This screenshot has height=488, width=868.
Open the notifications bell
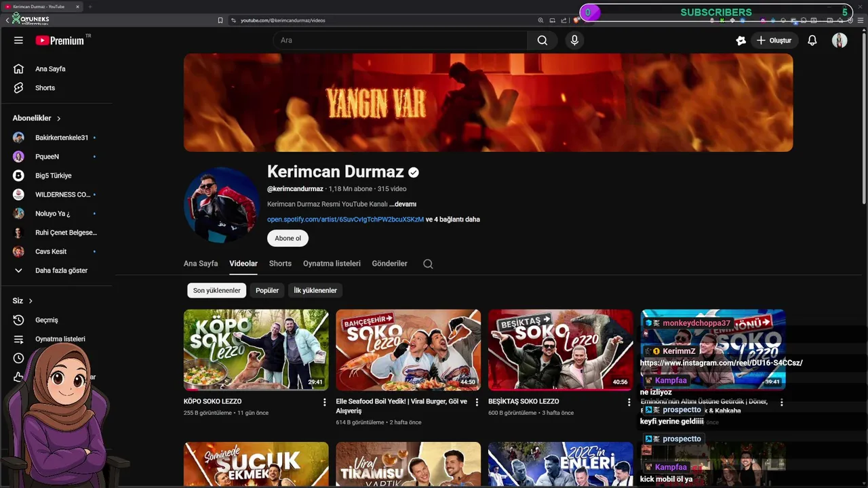[812, 41]
